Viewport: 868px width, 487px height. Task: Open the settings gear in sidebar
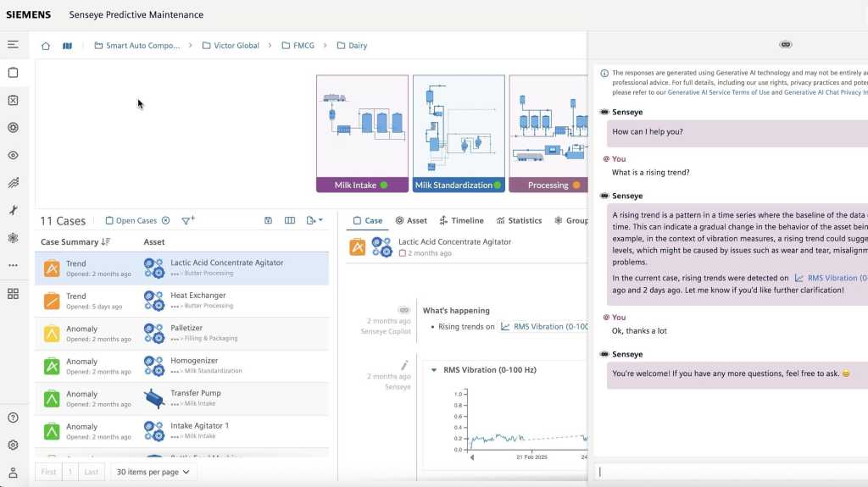pyautogui.click(x=13, y=445)
